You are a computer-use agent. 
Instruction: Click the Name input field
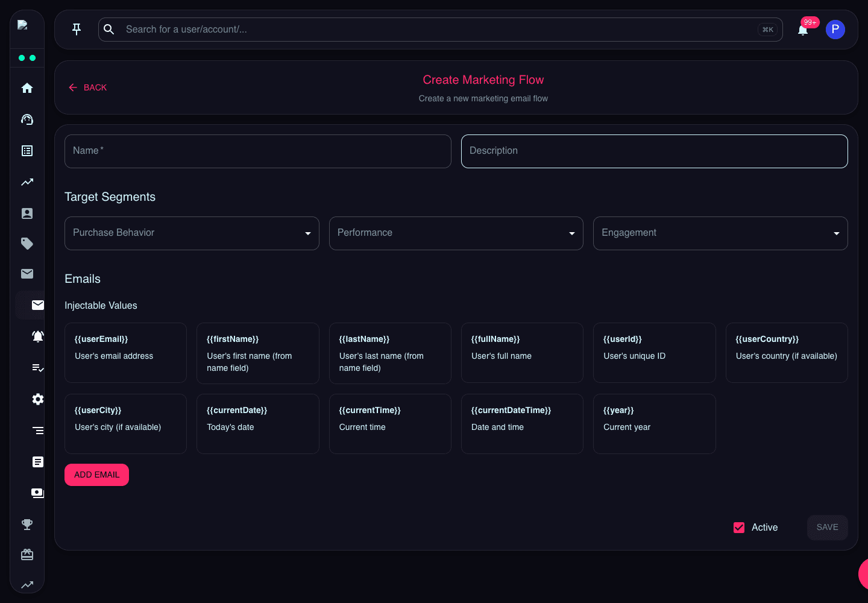tap(258, 151)
